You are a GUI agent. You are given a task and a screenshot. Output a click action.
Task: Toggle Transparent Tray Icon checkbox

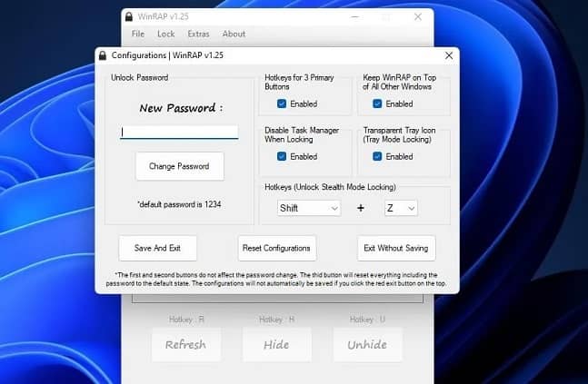(x=377, y=157)
